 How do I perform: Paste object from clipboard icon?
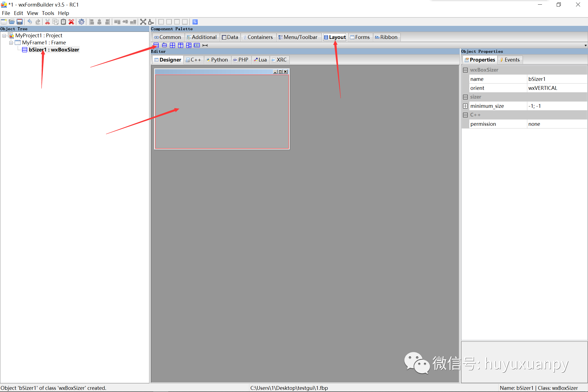(63, 22)
